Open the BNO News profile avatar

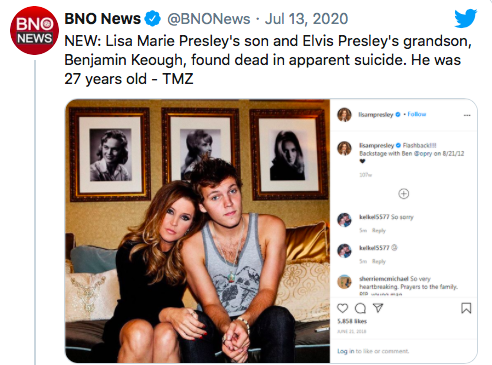(x=34, y=30)
